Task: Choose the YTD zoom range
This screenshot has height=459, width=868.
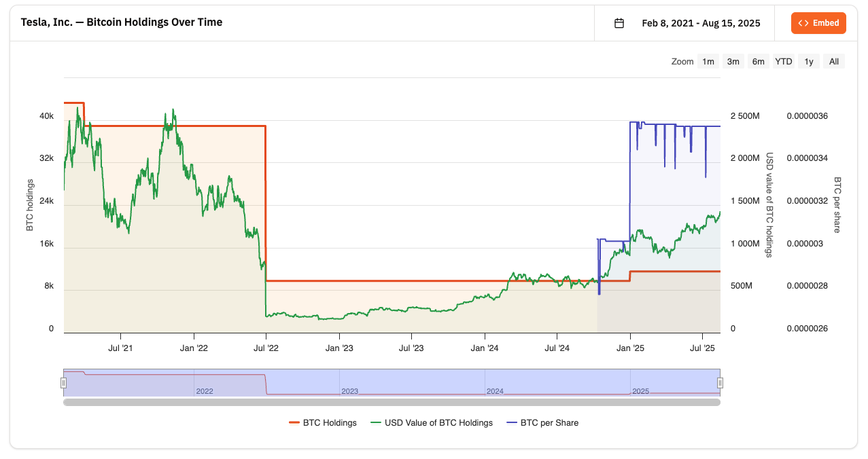Action: click(784, 62)
